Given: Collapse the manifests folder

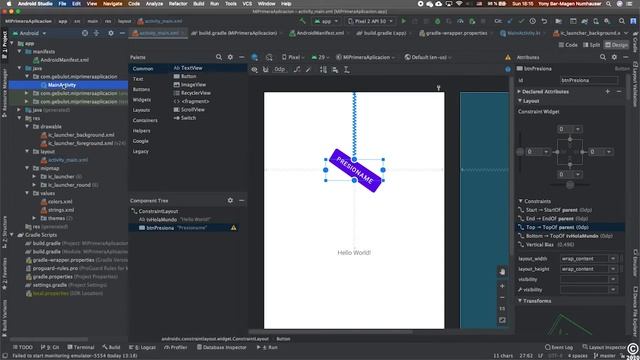Looking at the screenshot, I should coord(19,52).
